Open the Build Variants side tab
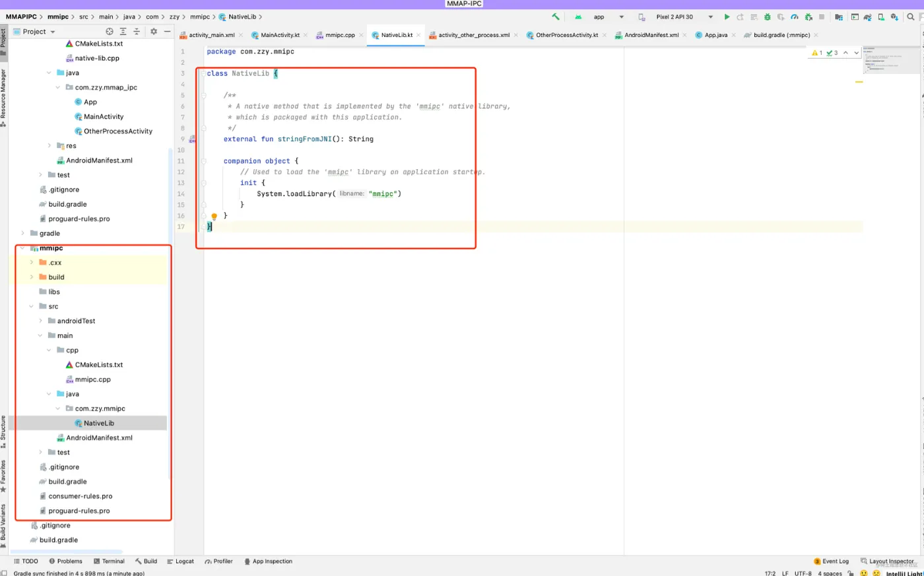Image resolution: width=924 pixels, height=576 pixels. (x=3, y=526)
